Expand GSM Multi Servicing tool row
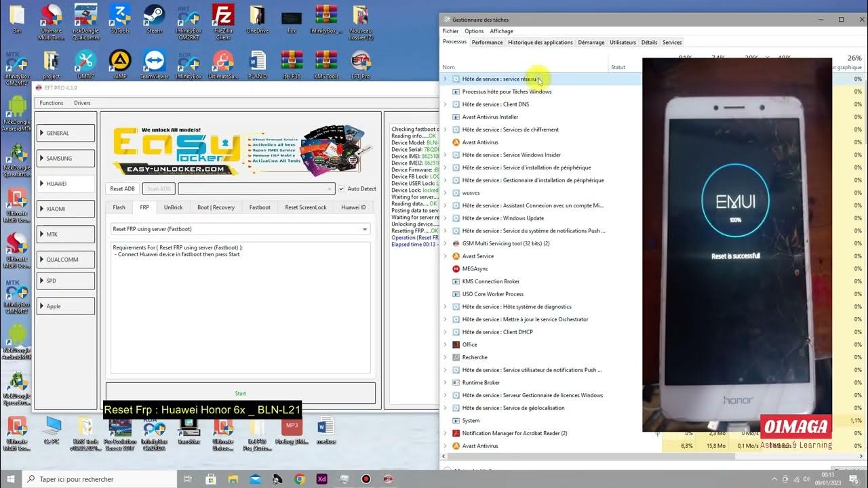This screenshot has width=868, height=488. click(445, 243)
